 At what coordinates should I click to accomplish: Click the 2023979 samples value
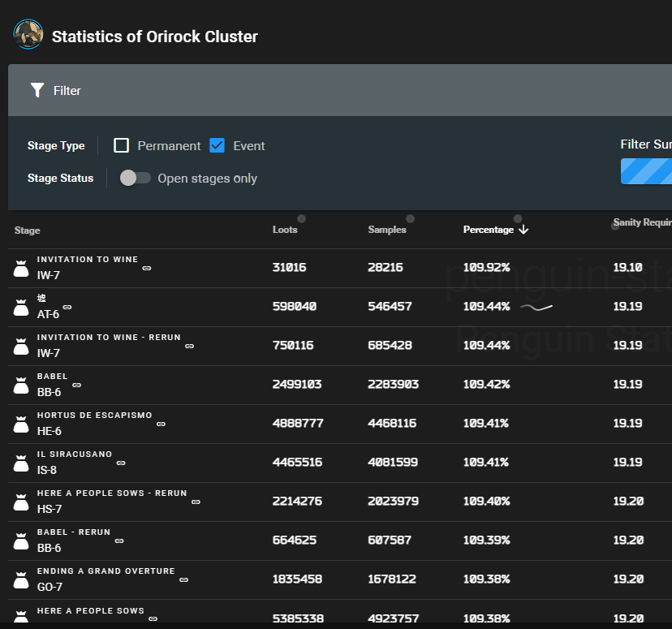(393, 502)
